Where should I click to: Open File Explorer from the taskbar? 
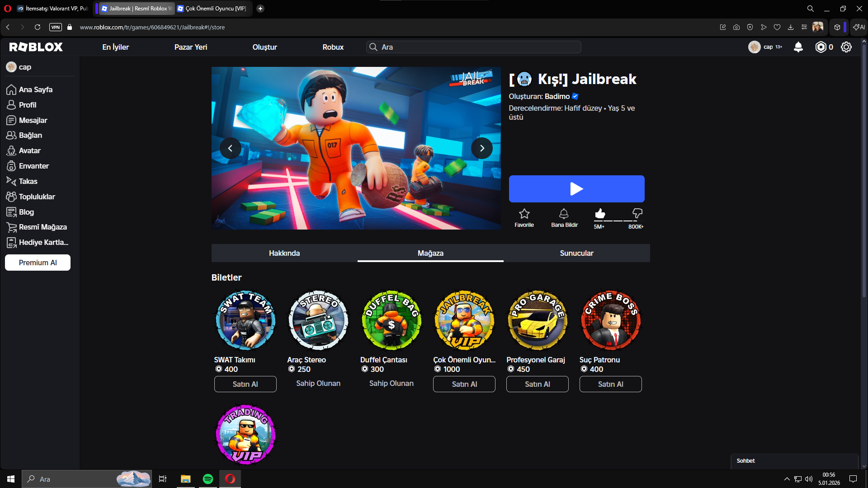point(186,479)
